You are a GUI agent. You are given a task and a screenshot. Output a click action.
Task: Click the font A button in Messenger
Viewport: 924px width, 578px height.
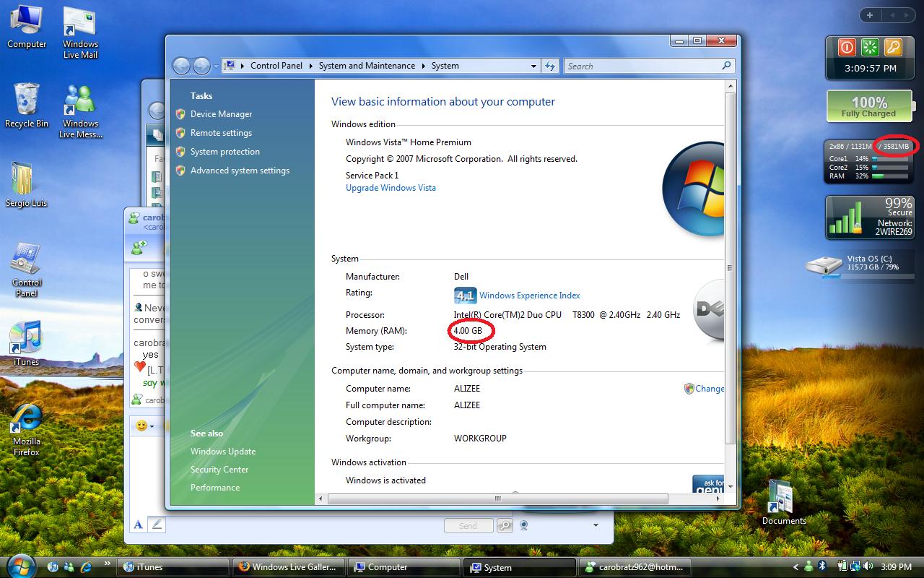tap(139, 525)
